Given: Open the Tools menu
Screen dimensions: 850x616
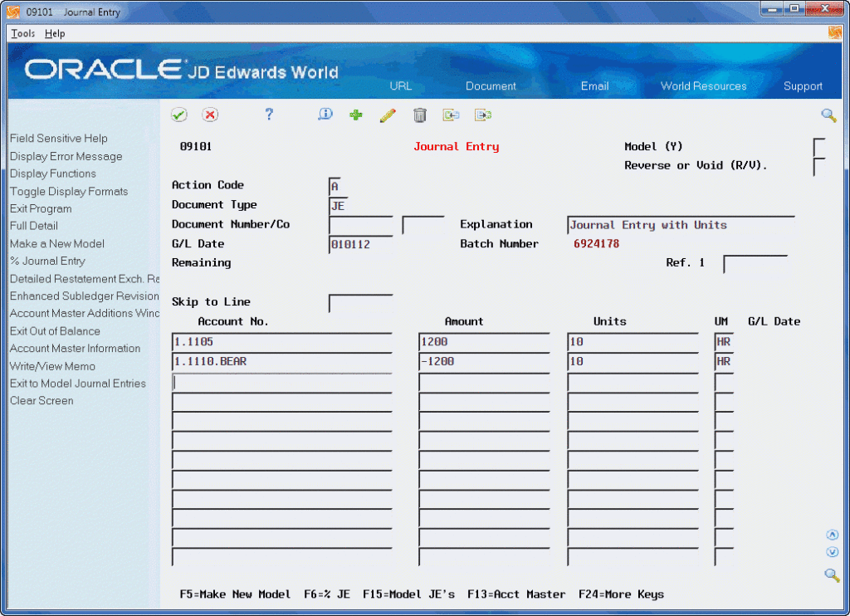Looking at the screenshot, I should tap(22, 33).
